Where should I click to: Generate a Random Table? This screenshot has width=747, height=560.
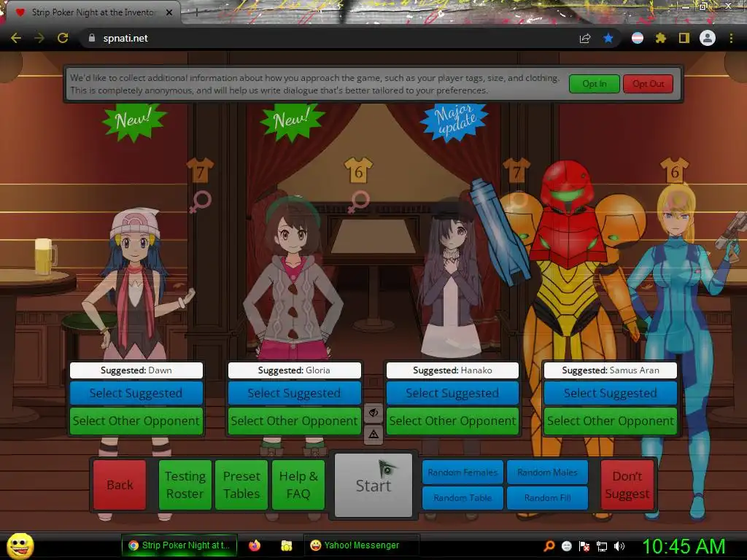[x=462, y=497]
